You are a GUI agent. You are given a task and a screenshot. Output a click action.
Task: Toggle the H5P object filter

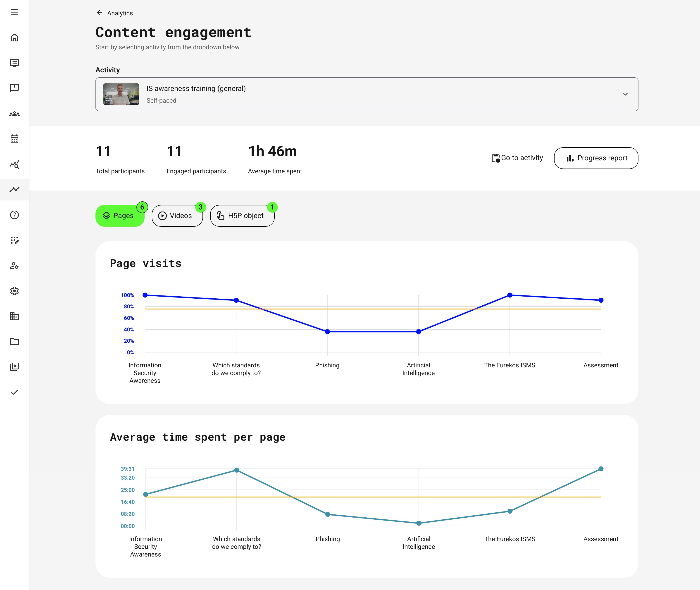(242, 215)
